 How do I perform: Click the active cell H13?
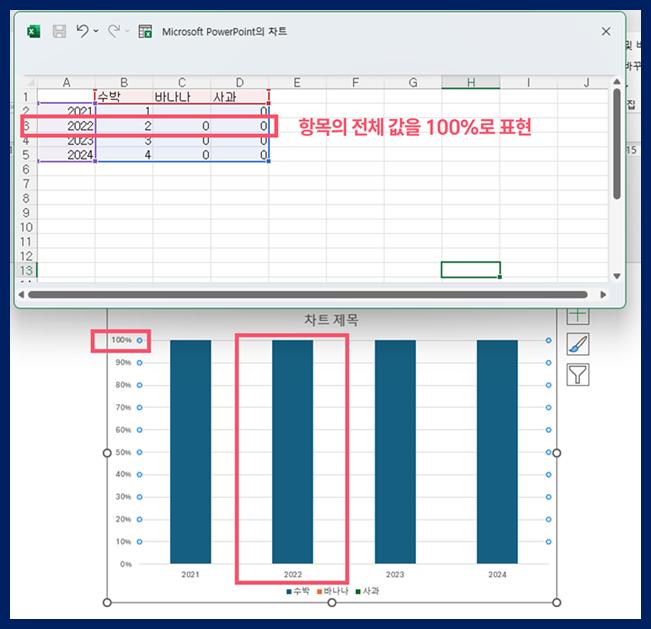(x=471, y=270)
